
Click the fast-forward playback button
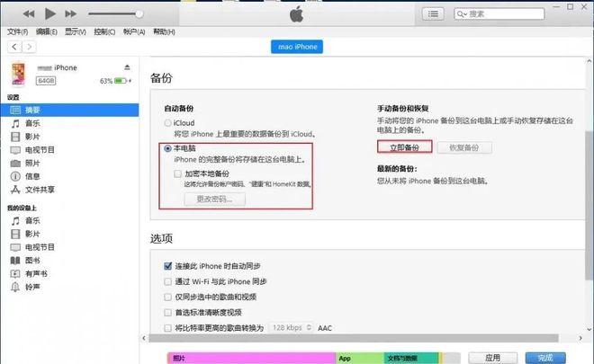pos(70,14)
